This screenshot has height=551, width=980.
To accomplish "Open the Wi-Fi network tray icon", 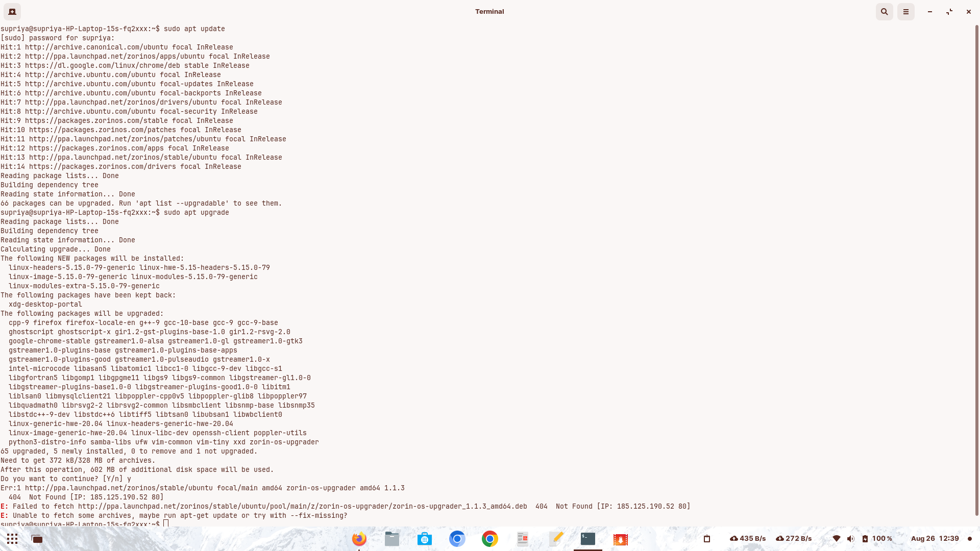I will click(x=837, y=539).
